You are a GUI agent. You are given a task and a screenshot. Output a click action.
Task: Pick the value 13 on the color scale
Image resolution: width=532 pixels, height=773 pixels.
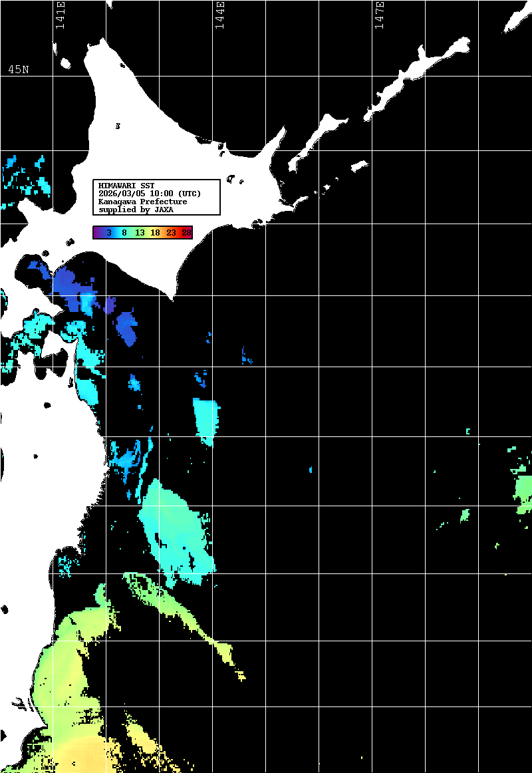[x=140, y=233]
